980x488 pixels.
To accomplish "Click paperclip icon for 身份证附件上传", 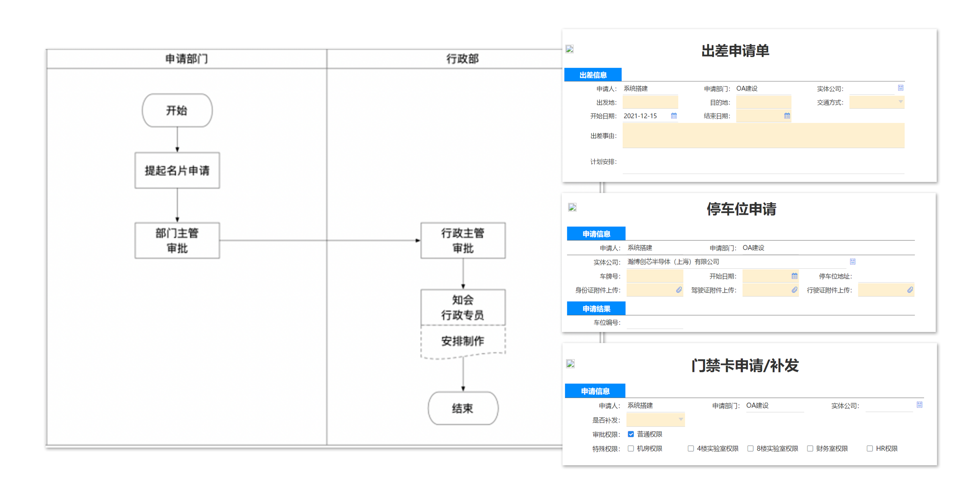I will pos(679,290).
